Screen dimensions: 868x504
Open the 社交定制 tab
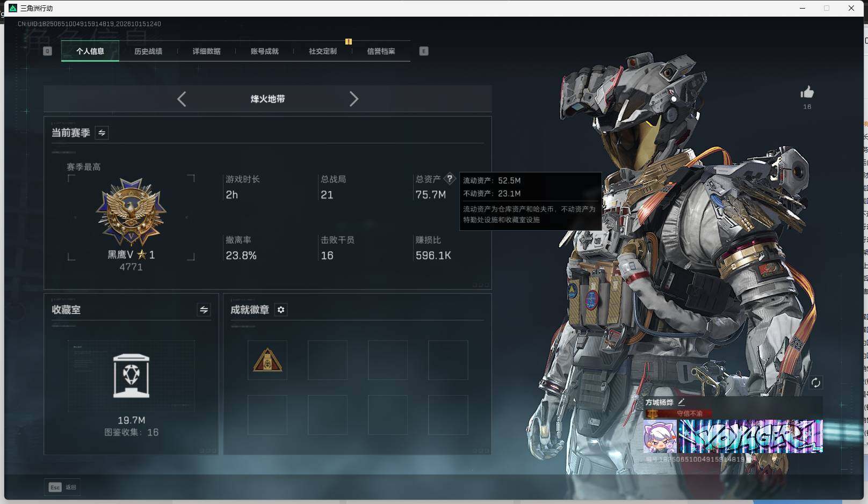point(322,51)
